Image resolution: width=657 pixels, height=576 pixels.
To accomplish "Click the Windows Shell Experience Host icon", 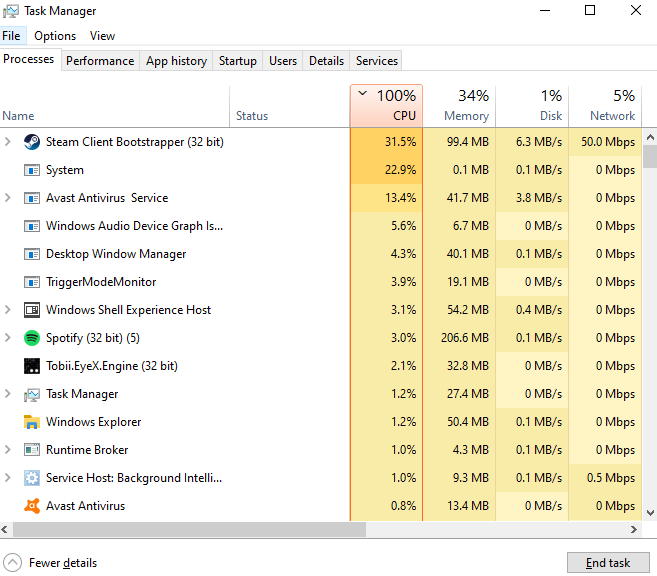I will tap(32, 310).
